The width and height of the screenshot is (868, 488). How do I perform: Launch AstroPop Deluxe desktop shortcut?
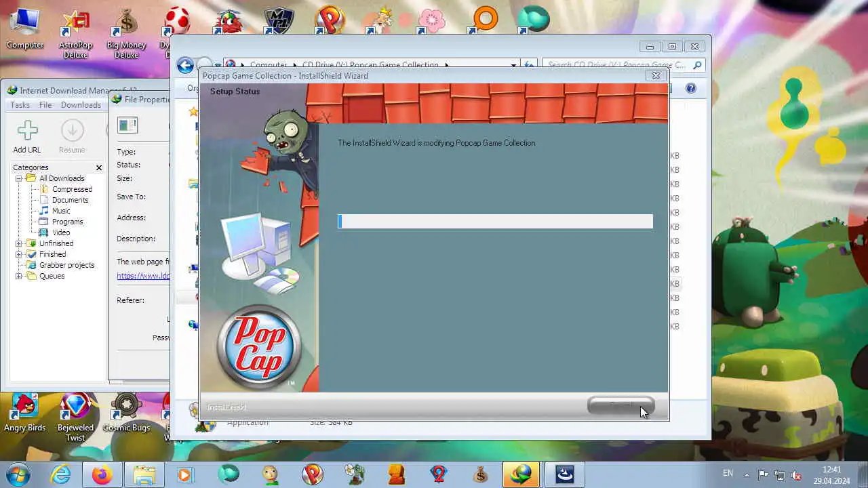click(x=75, y=34)
